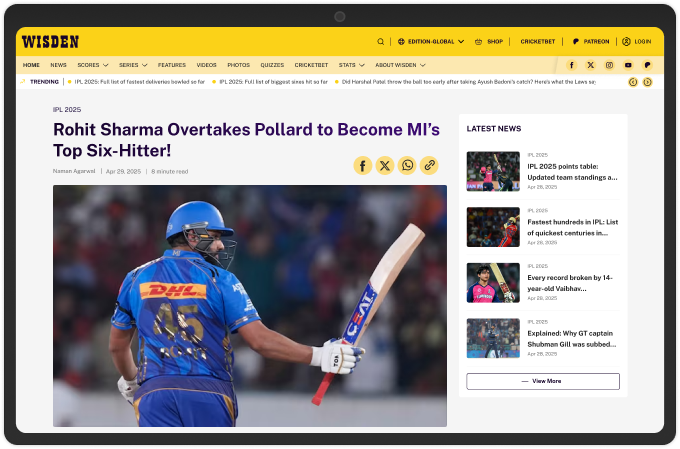Click the globe icon beside Edition-Global
This screenshot has height=449, width=680.
click(x=401, y=42)
